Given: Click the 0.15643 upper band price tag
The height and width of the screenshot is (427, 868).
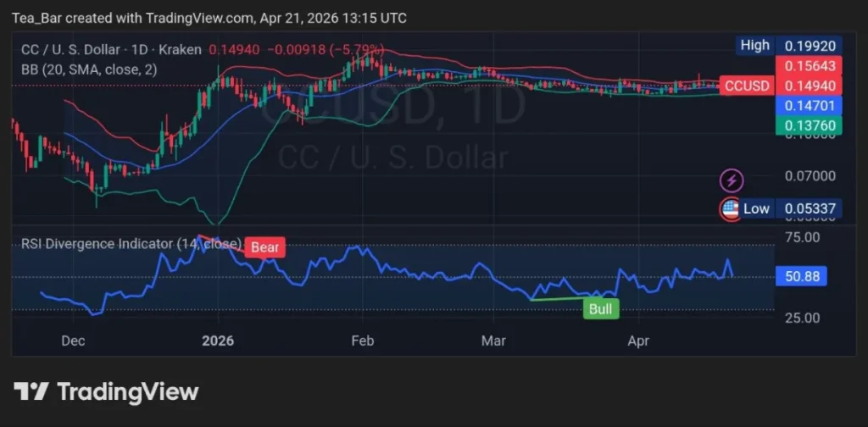Looking at the screenshot, I should pos(799,66).
